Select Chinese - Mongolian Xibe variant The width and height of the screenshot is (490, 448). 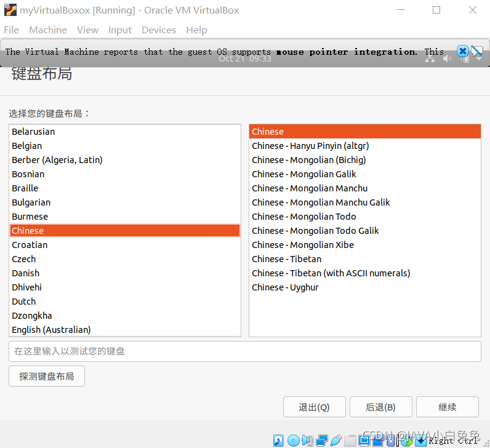pyautogui.click(x=365, y=245)
